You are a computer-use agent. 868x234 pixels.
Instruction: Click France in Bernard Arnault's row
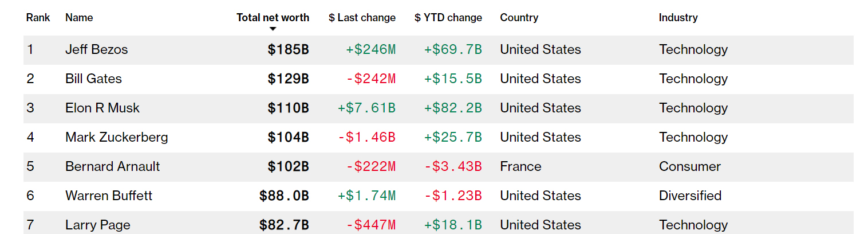[x=520, y=167]
